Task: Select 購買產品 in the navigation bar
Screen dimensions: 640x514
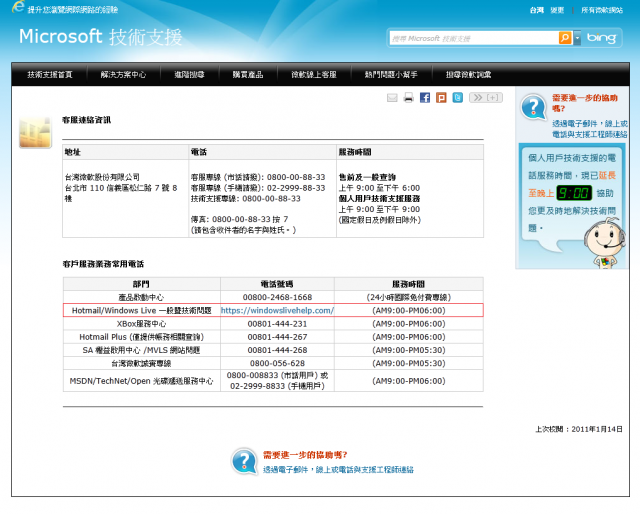Action: (x=250, y=75)
